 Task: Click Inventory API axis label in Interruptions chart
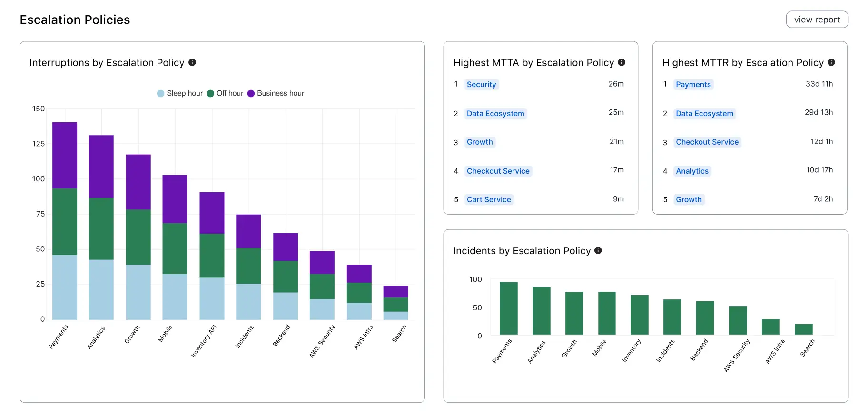click(x=204, y=341)
